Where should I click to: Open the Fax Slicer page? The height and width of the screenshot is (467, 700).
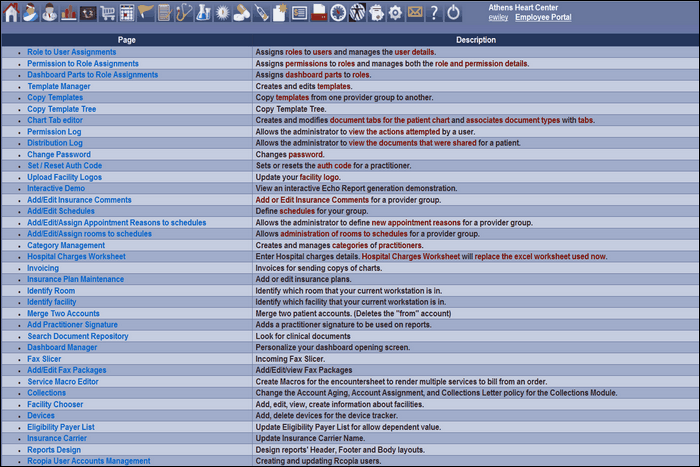44,359
